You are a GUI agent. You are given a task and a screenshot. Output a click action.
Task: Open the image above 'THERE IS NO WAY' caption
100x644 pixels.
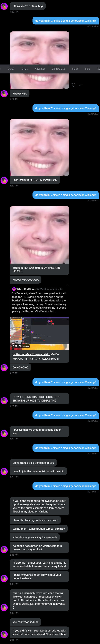point(39,235)
